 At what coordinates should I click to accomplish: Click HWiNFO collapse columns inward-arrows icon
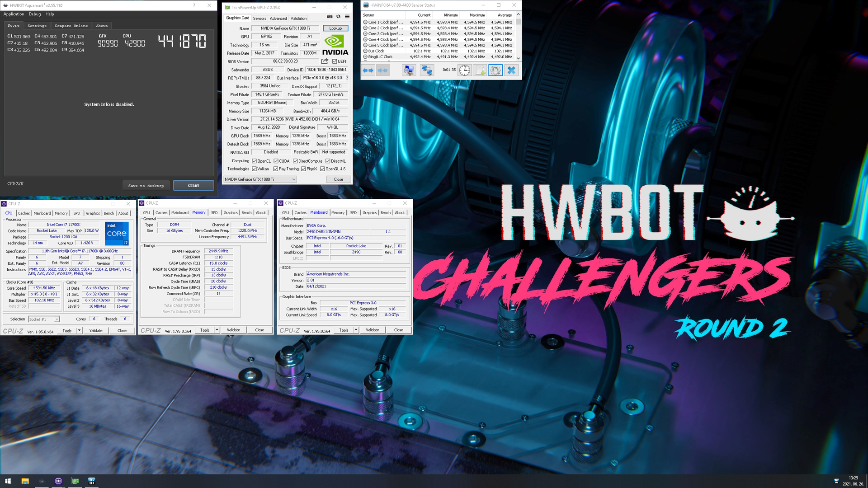coord(383,70)
